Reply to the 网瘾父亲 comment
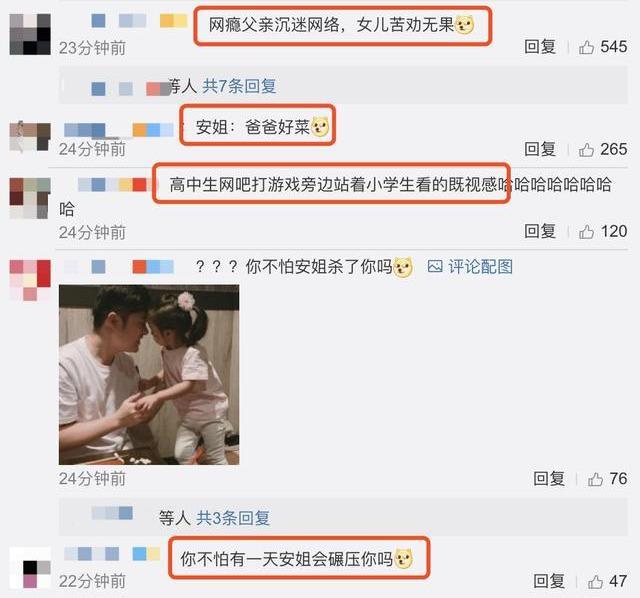This screenshot has width=640, height=598. click(540, 47)
